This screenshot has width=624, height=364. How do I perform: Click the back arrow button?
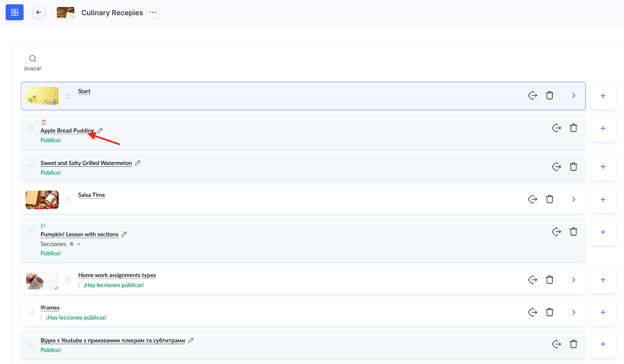39,12
